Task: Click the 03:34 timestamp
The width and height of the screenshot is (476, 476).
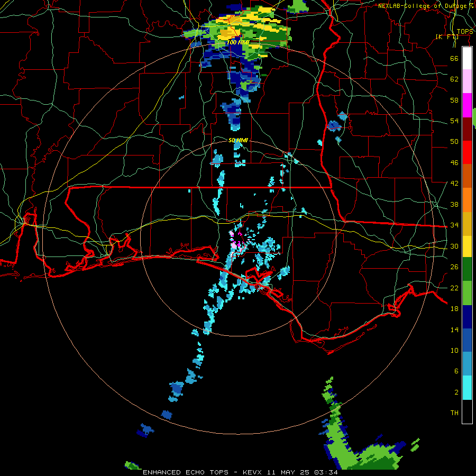Action: click(x=326, y=472)
